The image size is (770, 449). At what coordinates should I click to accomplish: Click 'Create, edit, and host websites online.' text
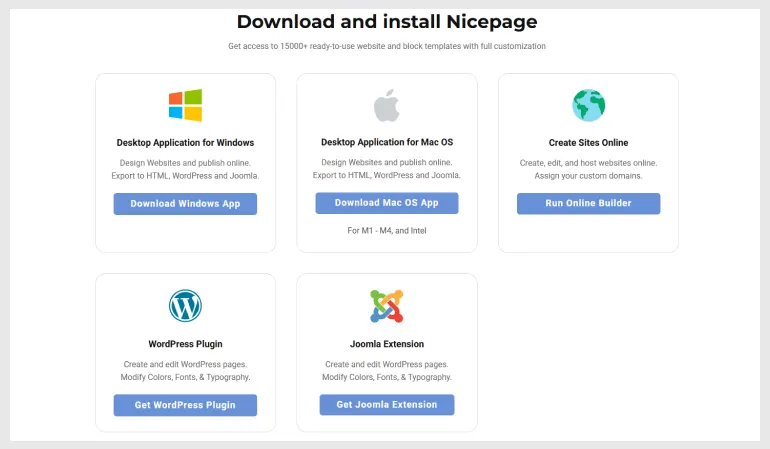pyautogui.click(x=588, y=163)
